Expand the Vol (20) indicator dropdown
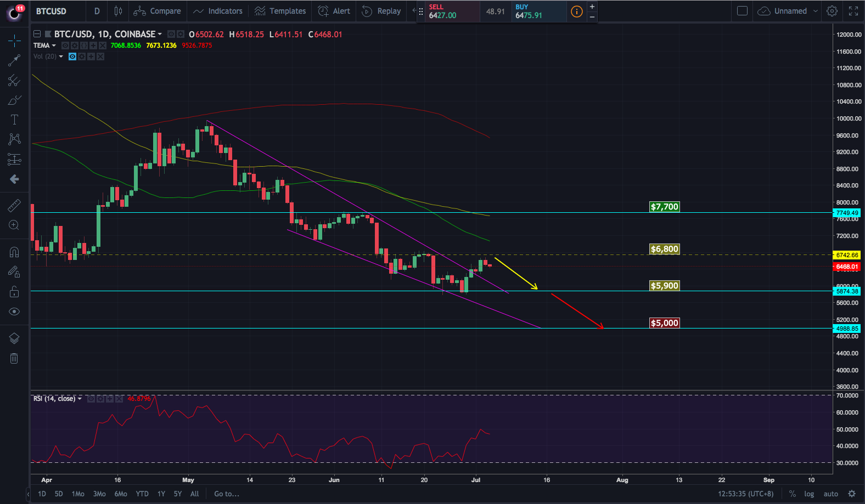This screenshot has height=504, width=865. (x=61, y=56)
